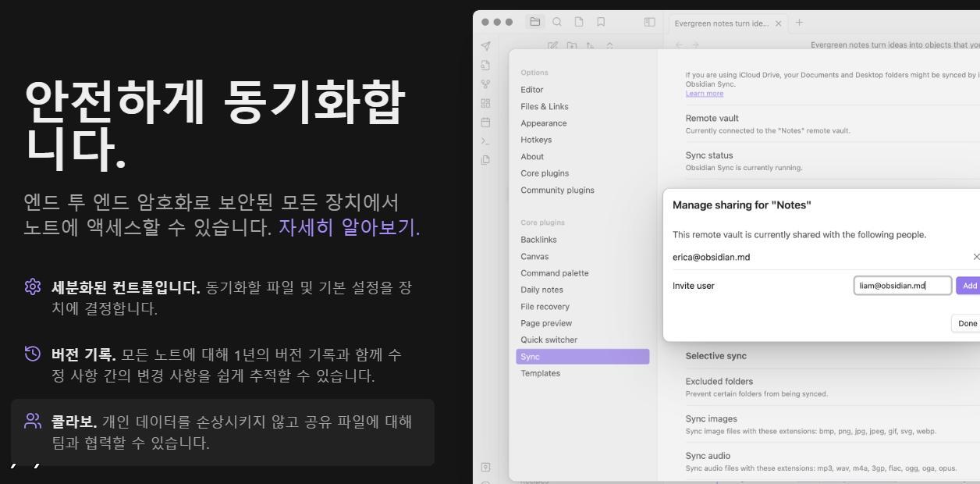
Task: Click the document icon beside the search icon
Action: [579, 23]
